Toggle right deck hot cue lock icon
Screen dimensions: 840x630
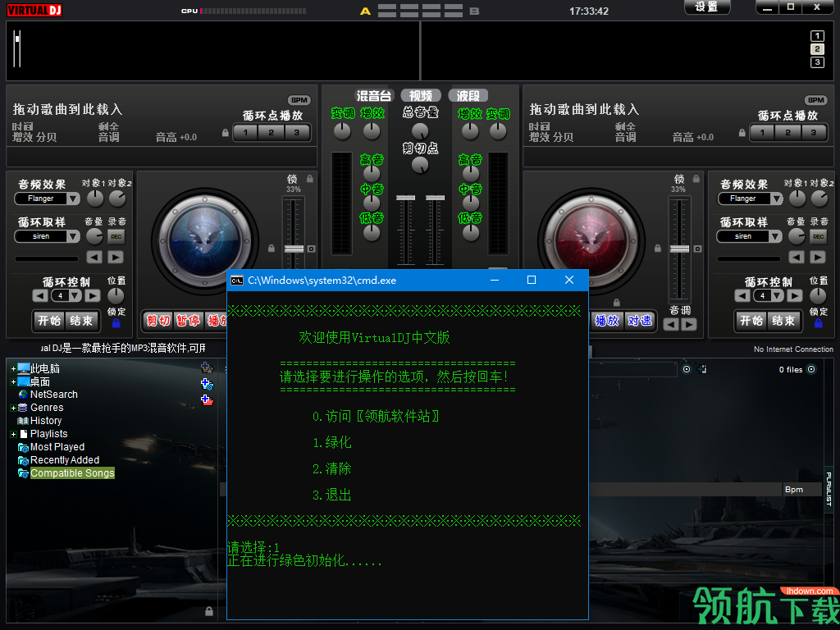pos(742,132)
